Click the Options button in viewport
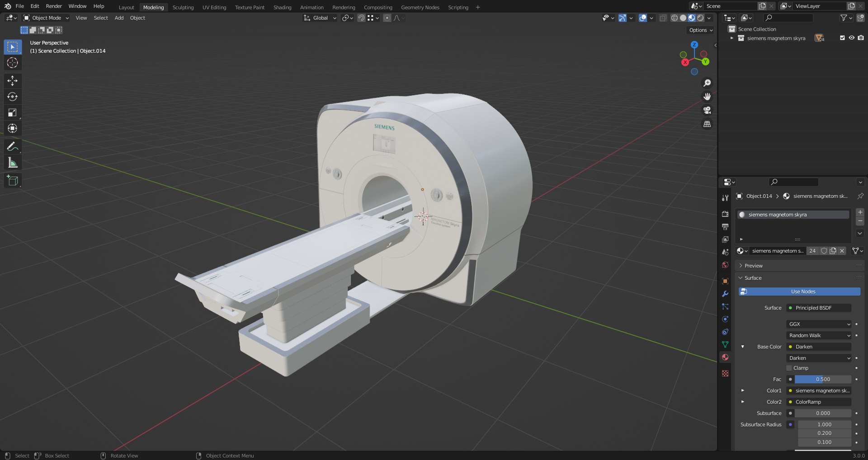Viewport: 868px width, 460px height. click(700, 30)
